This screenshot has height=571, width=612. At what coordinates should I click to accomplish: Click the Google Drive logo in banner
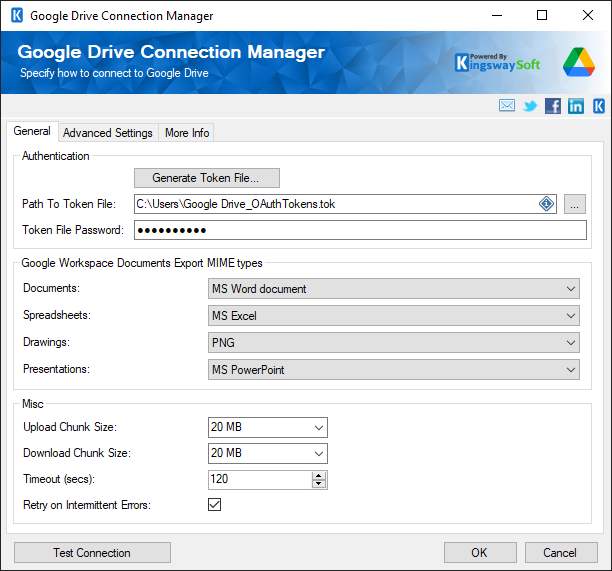579,62
